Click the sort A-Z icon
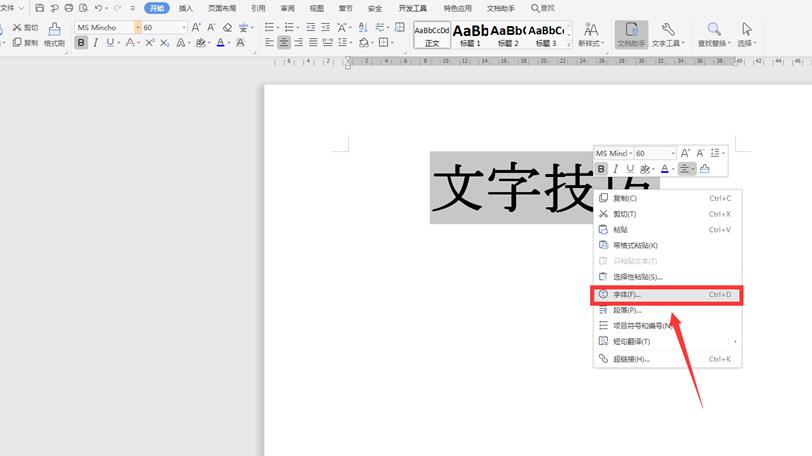Image resolution: width=812 pixels, height=456 pixels. [363, 27]
